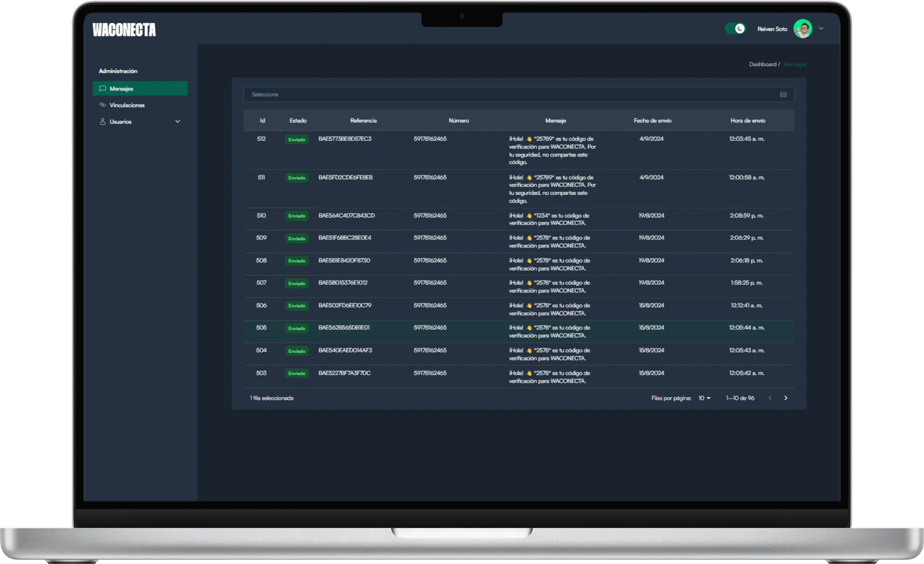Click the Usuarios person icon
This screenshot has width=924, height=564.
point(103,121)
